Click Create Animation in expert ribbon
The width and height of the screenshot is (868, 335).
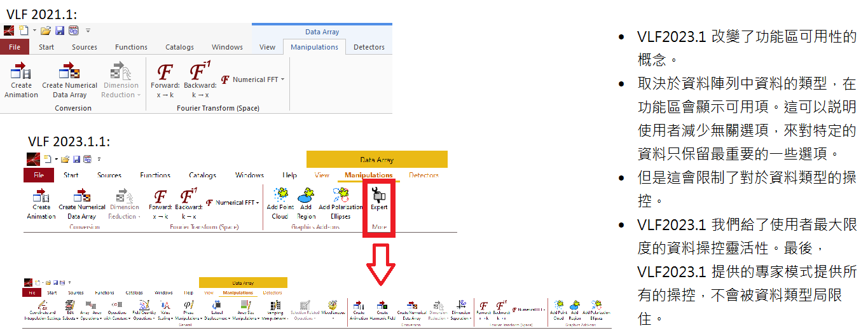pyautogui.click(x=359, y=311)
